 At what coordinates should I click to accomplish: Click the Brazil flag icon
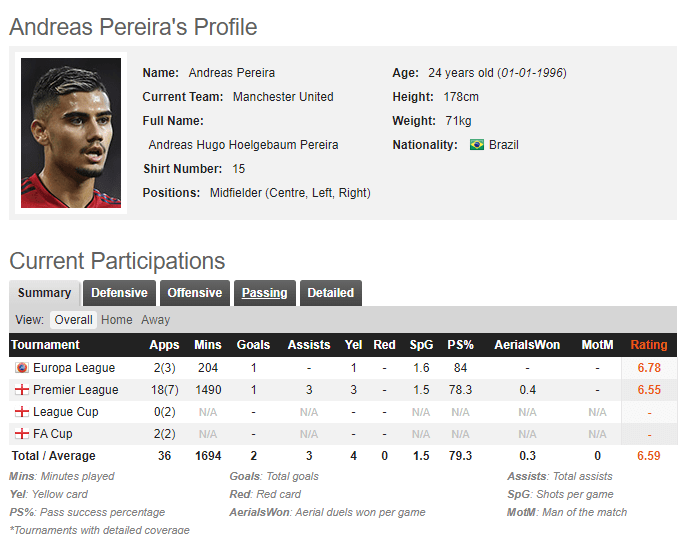click(477, 145)
